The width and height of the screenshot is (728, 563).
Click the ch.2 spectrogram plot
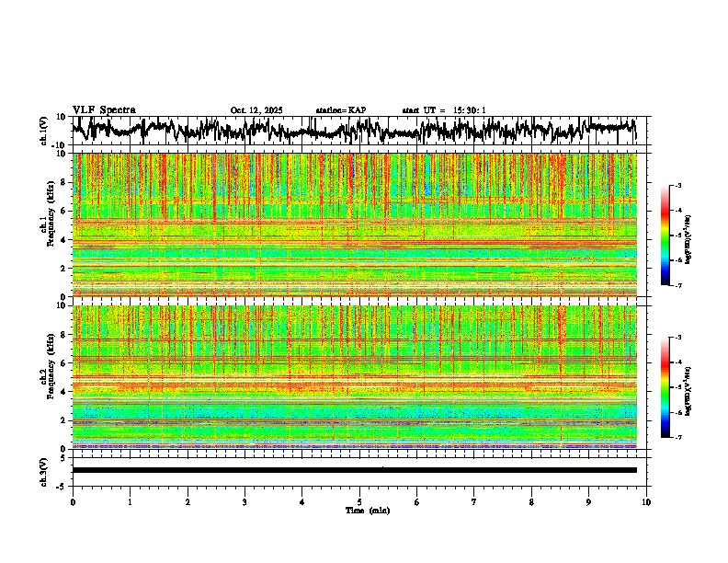[354, 377]
